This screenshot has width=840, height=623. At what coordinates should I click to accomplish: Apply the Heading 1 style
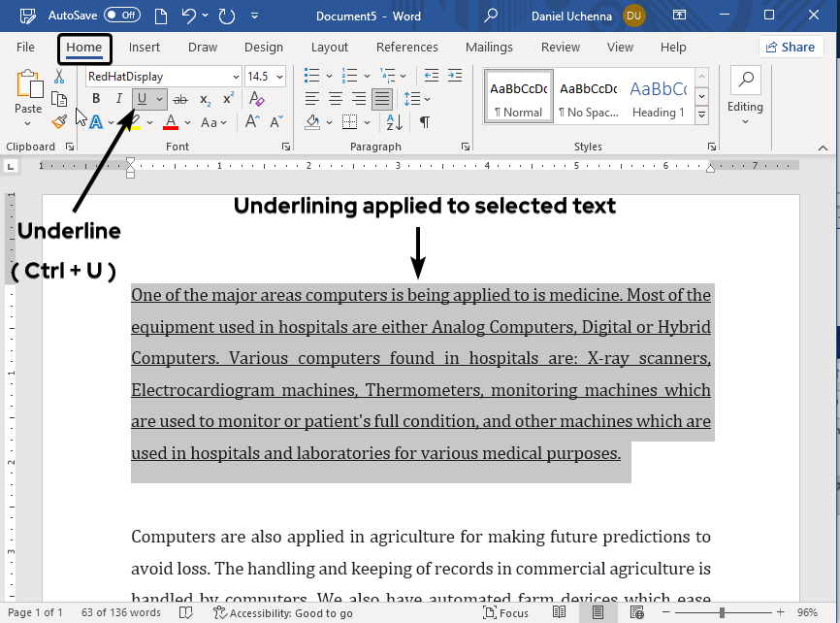pyautogui.click(x=659, y=98)
